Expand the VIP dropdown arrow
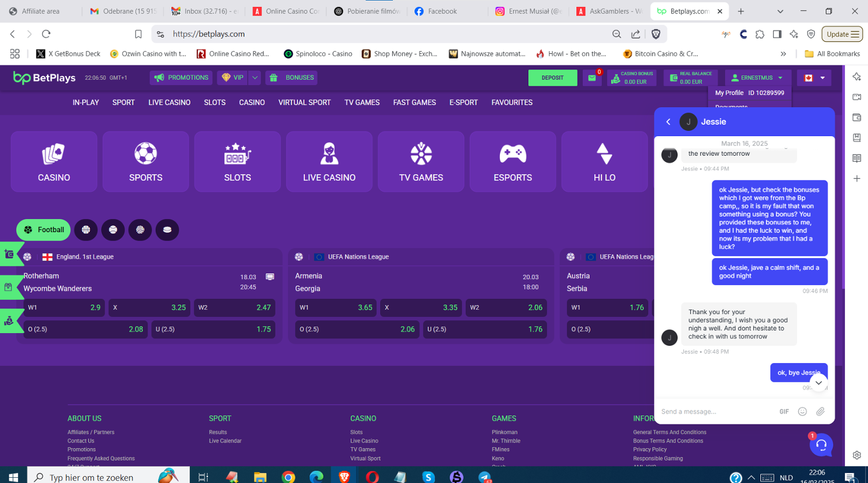The width and height of the screenshot is (868, 483). point(255,78)
